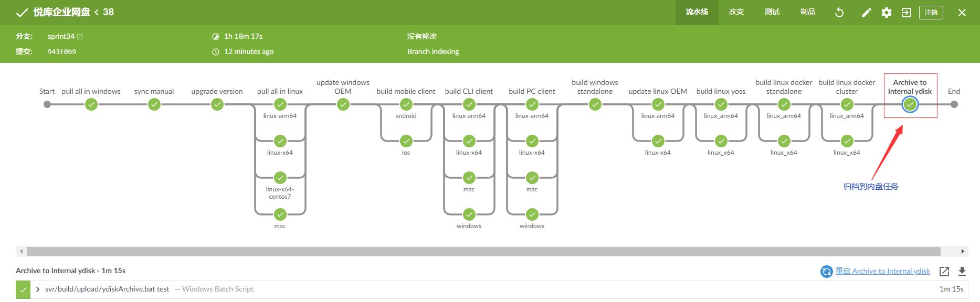Select the Archive to Internal ydisk node
The height and width of the screenshot is (302, 980).
point(910,104)
